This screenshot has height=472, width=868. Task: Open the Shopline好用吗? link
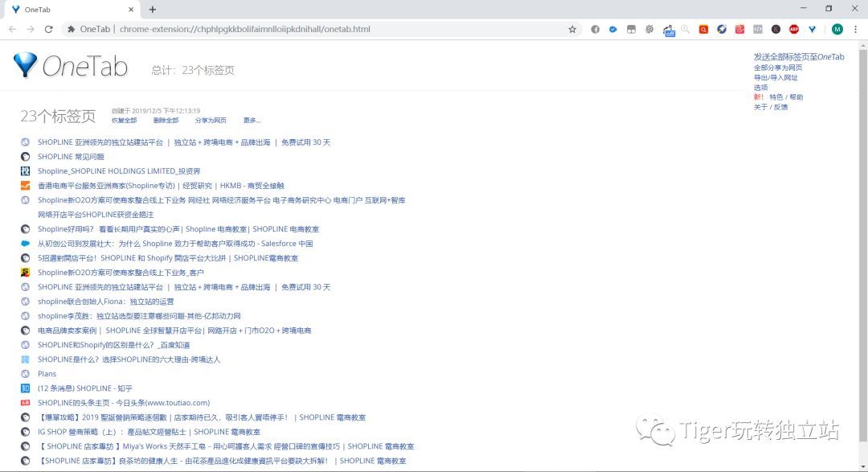point(178,229)
